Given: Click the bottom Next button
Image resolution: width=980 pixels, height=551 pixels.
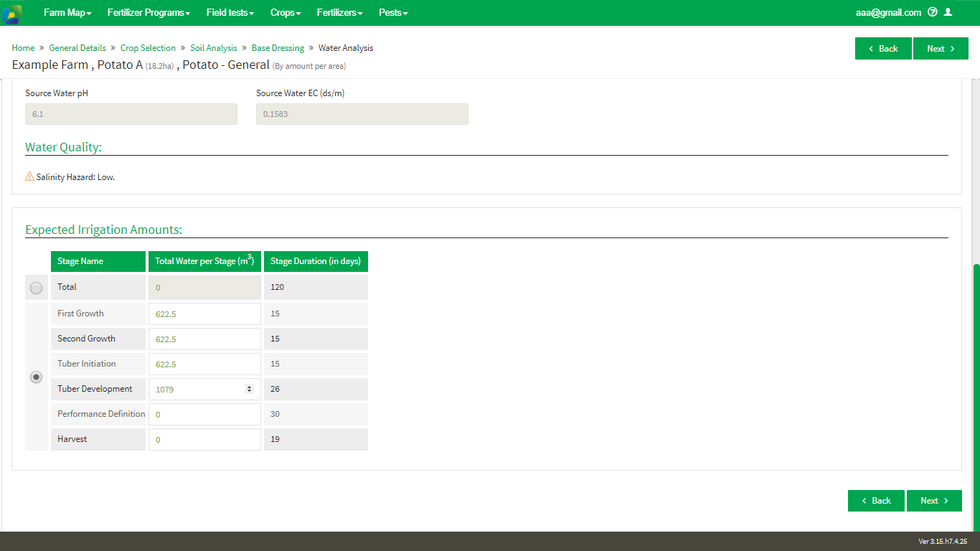Looking at the screenshot, I should click(x=934, y=501).
